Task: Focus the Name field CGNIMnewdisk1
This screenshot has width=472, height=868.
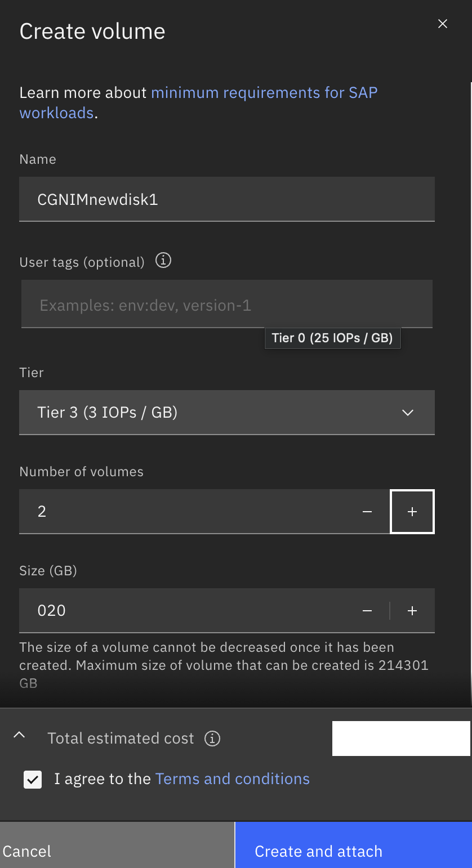Action: pos(227,199)
